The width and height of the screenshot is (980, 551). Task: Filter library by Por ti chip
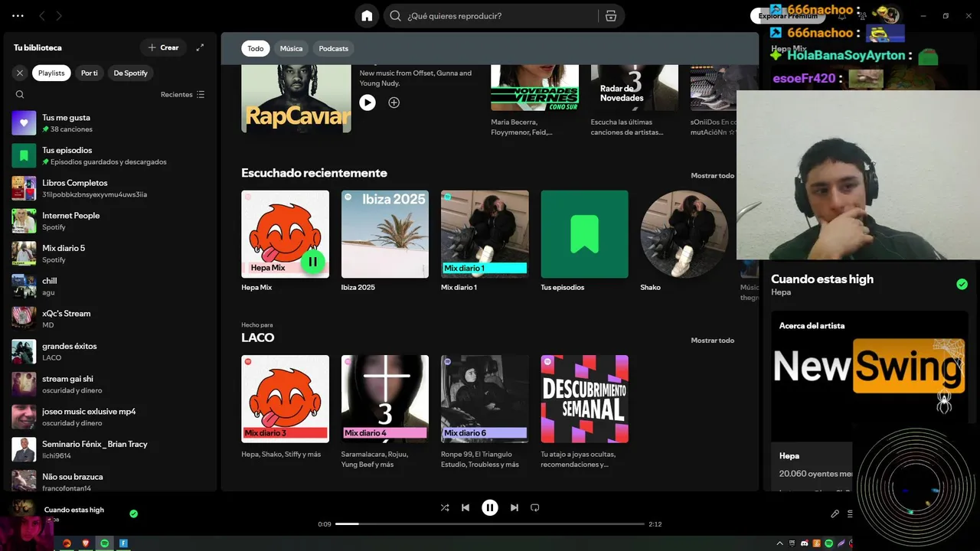[x=89, y=73]
